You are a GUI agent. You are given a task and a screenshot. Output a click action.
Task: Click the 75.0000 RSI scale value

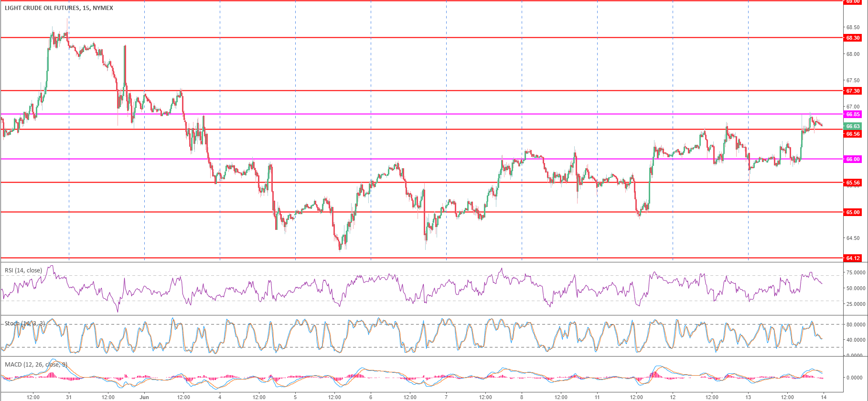(x=856, y=272)
